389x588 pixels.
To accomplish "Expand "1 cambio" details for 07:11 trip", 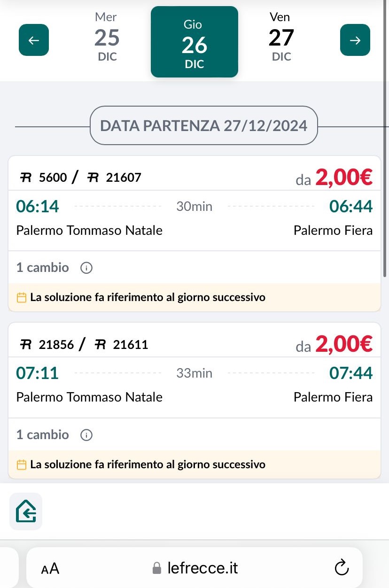I will (43, 435).
